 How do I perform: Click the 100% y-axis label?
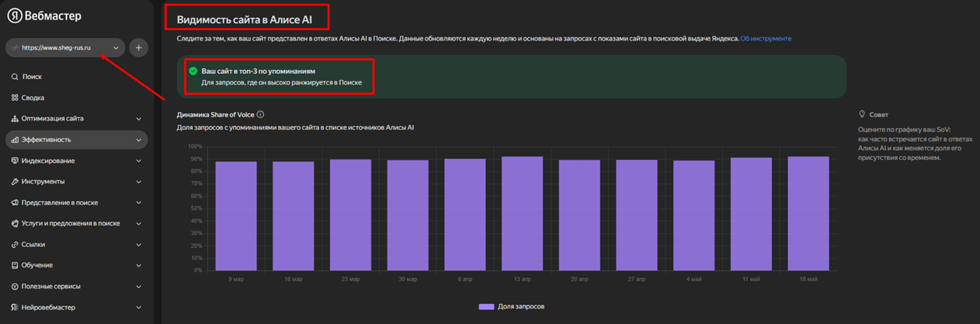[x=194, y=146]
